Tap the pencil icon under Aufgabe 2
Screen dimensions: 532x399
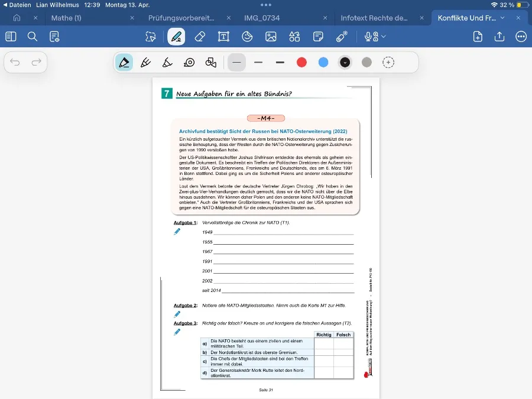[177, 314]
